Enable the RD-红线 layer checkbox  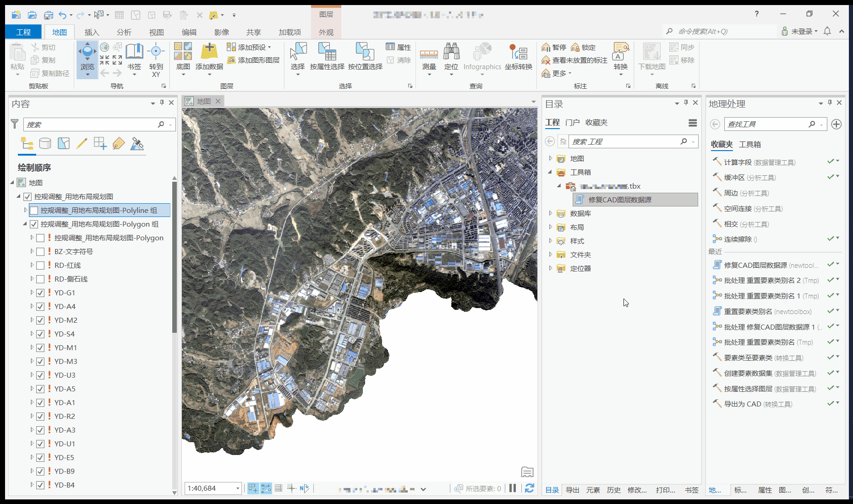40,265
